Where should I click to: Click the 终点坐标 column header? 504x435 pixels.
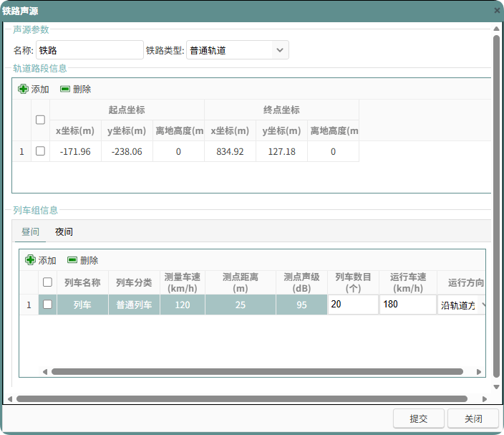tap(281, 110)
